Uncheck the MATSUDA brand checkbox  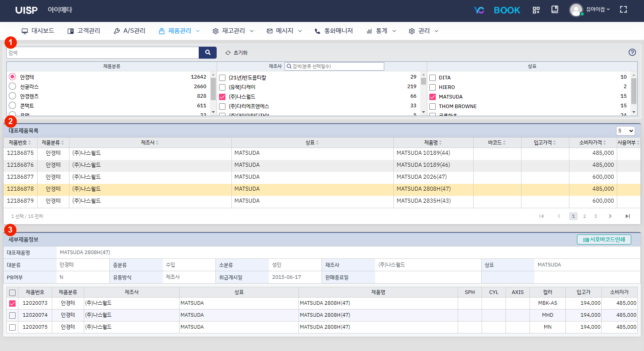433,97
